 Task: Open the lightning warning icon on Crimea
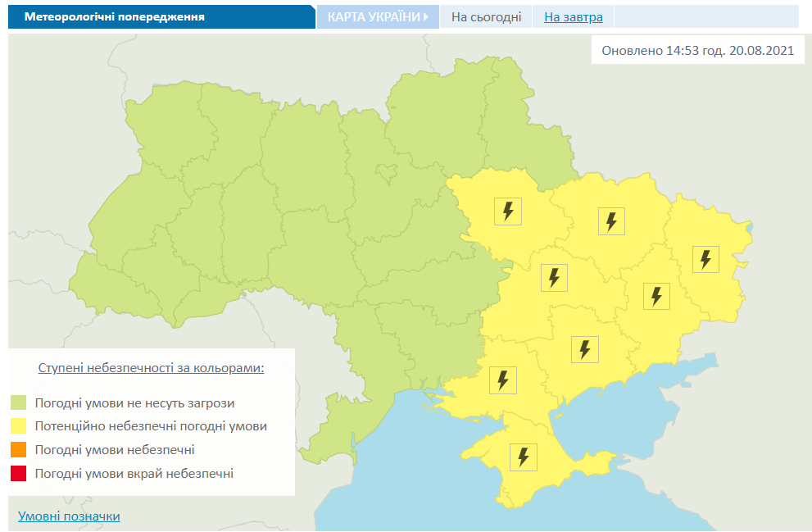pos(524,457)
